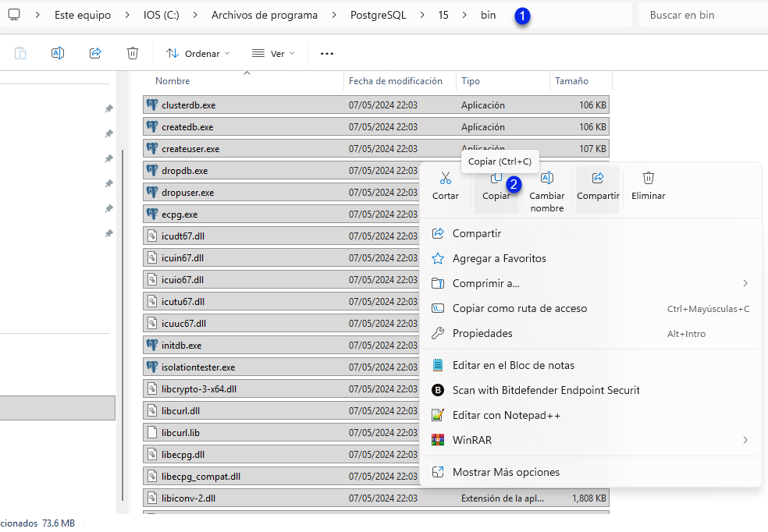Select the icuin67.dll file name

pyautogui.click(x=183, y=258)
